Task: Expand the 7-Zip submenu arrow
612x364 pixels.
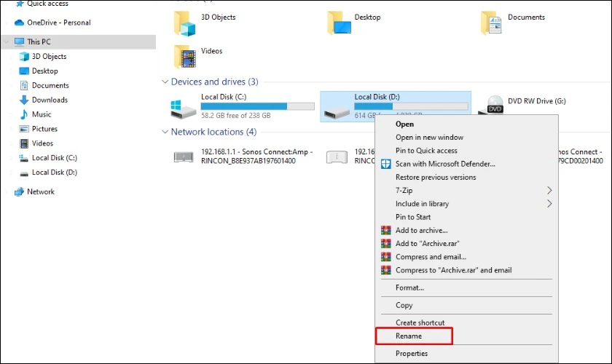Action: pos(549,191)
